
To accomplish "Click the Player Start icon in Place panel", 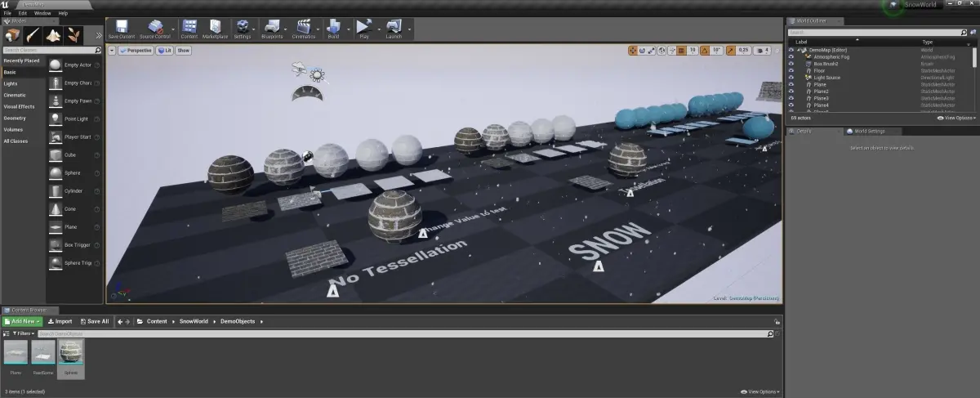I will [x=55, y=136].
